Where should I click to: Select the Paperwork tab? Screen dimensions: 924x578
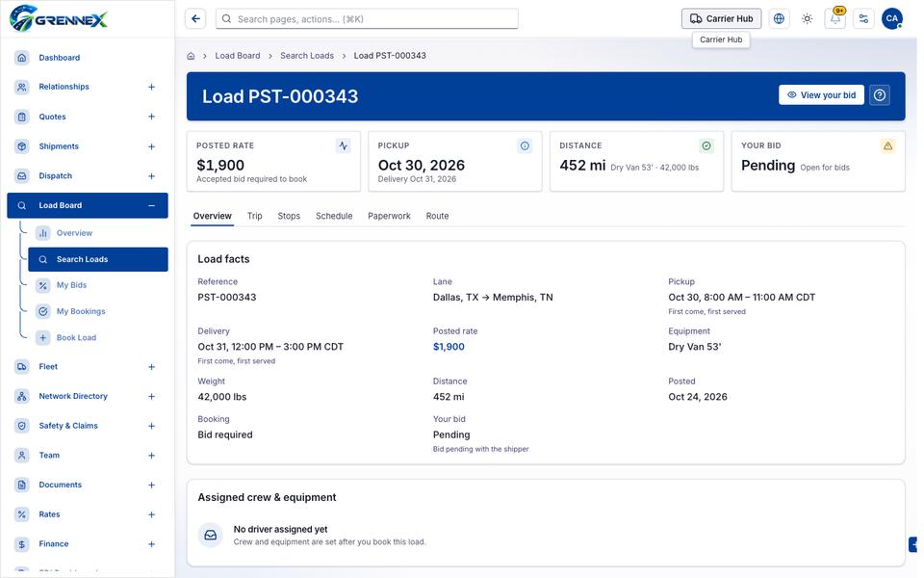pos(389,216)
